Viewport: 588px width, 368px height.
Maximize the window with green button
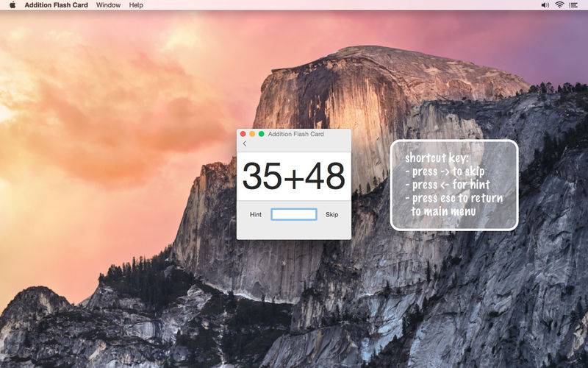point(262,134)
